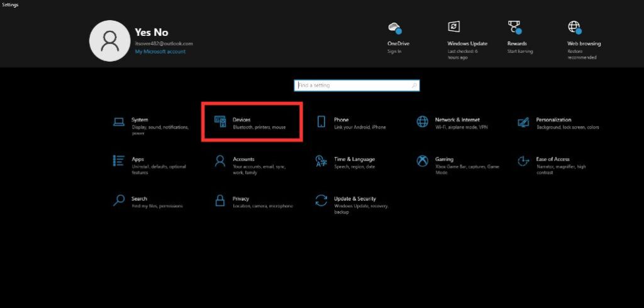Open the Privacy lock icon
The height and width of the screenshot is (308, 644).
point(220,200)
